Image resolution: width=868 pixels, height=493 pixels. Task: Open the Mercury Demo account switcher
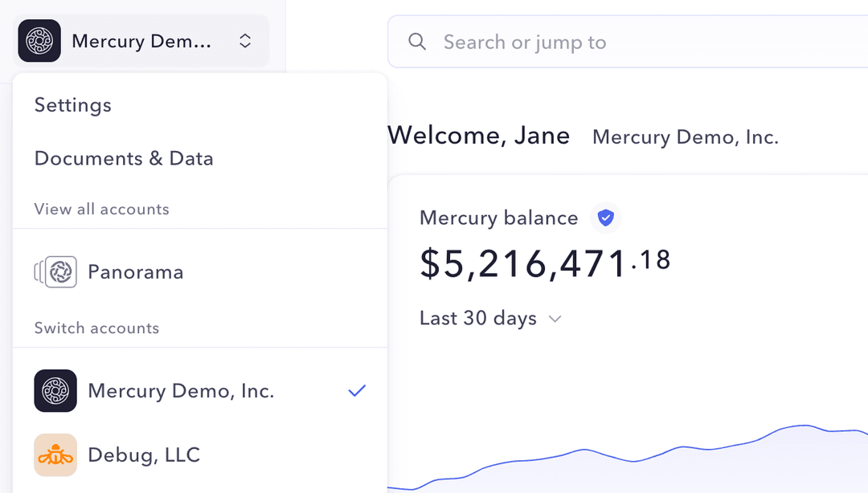(x=141, y=41)
